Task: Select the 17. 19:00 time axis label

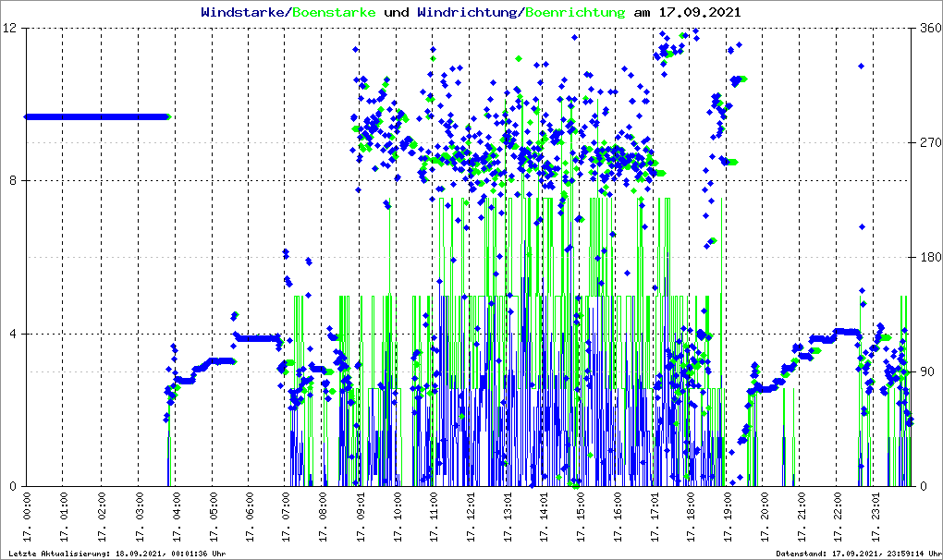Action: (x=728, y=518)
